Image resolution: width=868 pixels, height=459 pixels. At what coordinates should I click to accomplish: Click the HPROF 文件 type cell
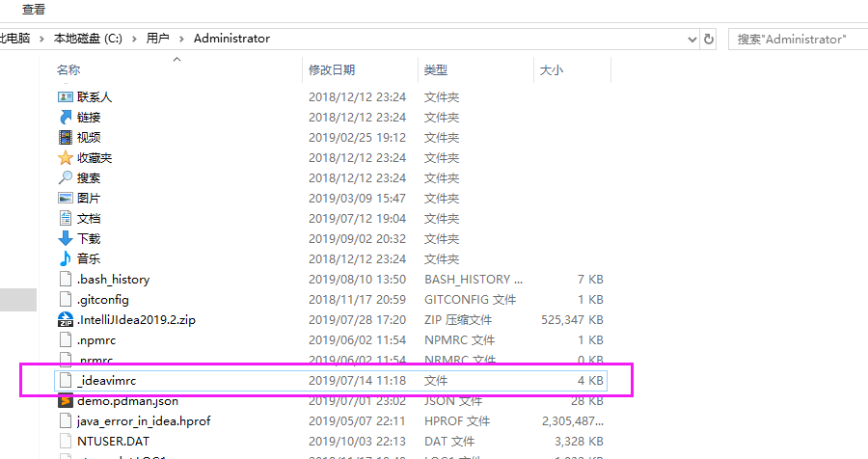457,420
